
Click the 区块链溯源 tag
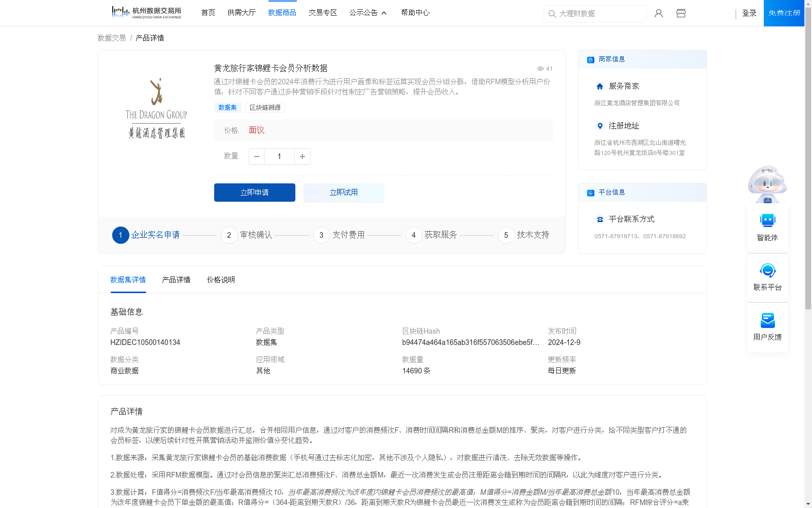[x=265, y=108]
